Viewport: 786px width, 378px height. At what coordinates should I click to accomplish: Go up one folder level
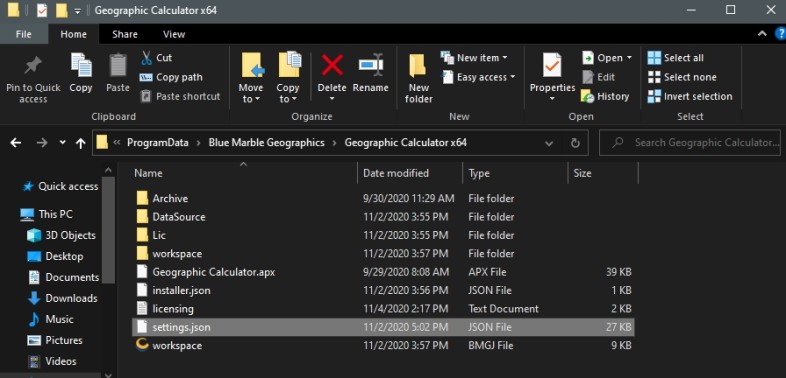pyautogui.click(x=80, y=143)
